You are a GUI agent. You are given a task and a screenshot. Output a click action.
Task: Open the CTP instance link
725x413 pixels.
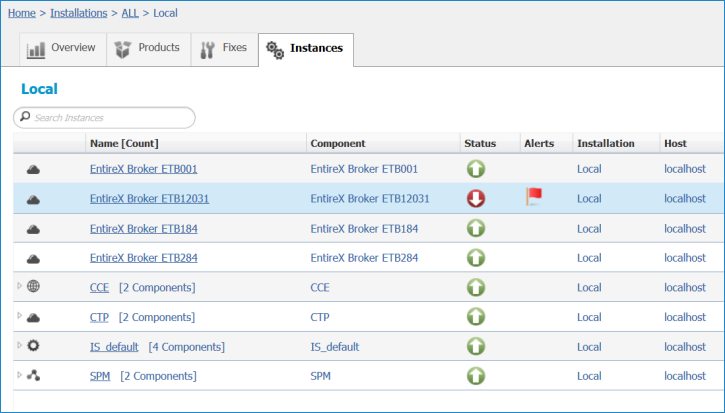pyautogui.click(x=99, y=317)
